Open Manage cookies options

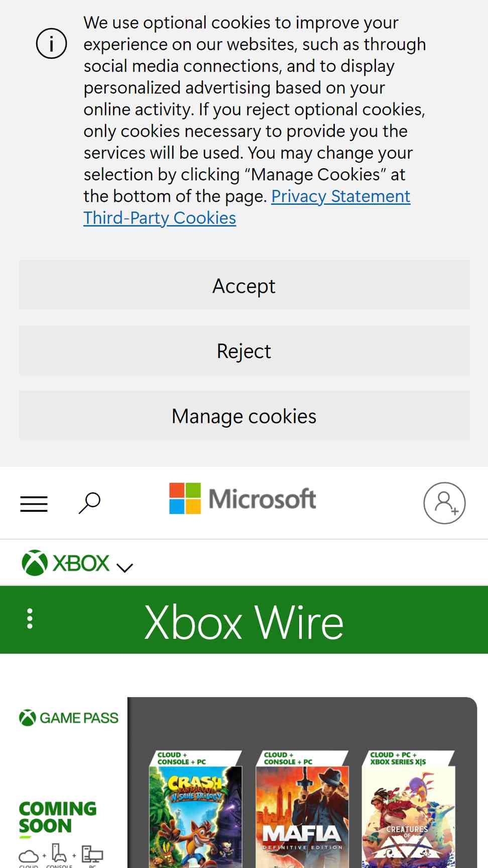[x=245, y=415]
